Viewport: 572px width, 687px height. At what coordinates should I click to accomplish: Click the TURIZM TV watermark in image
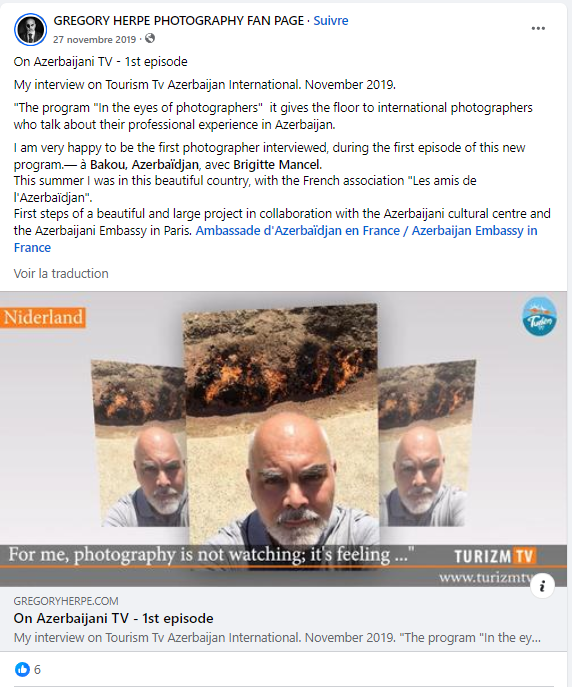494,556
